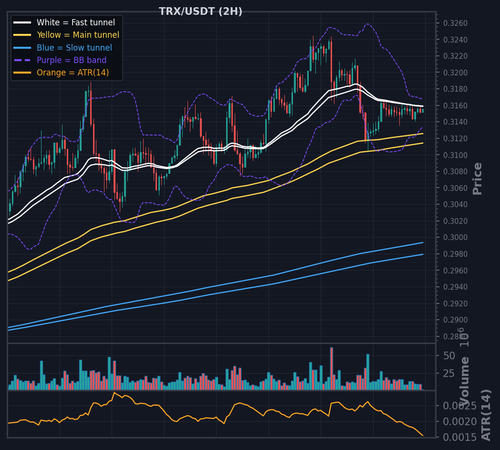
Task: Click the white Fast tunnel legend line
Action: [22, 22]
